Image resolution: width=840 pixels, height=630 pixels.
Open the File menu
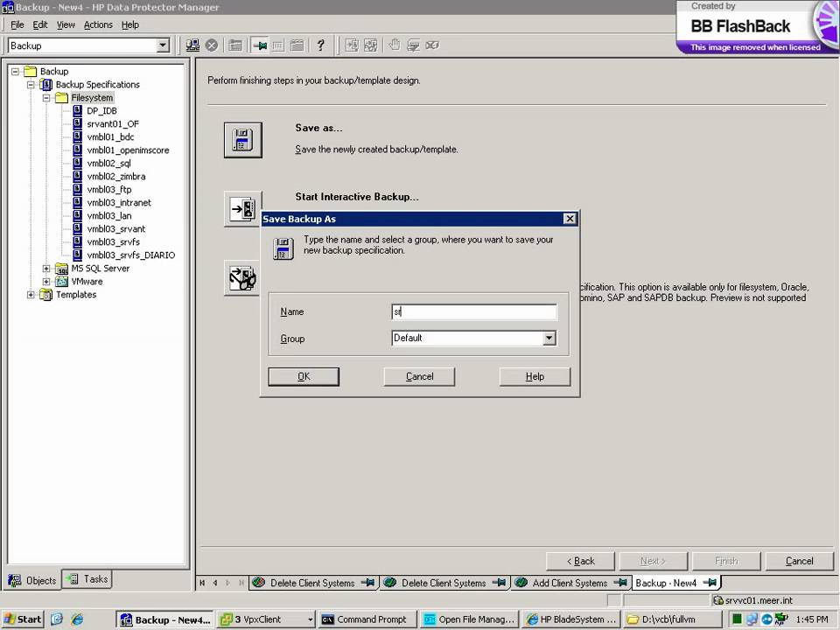(17, 24)
